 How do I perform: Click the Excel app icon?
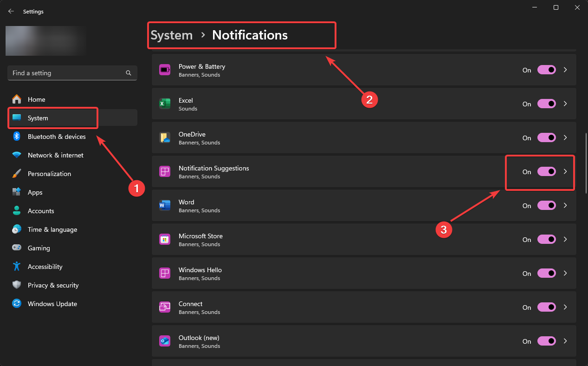165,104
